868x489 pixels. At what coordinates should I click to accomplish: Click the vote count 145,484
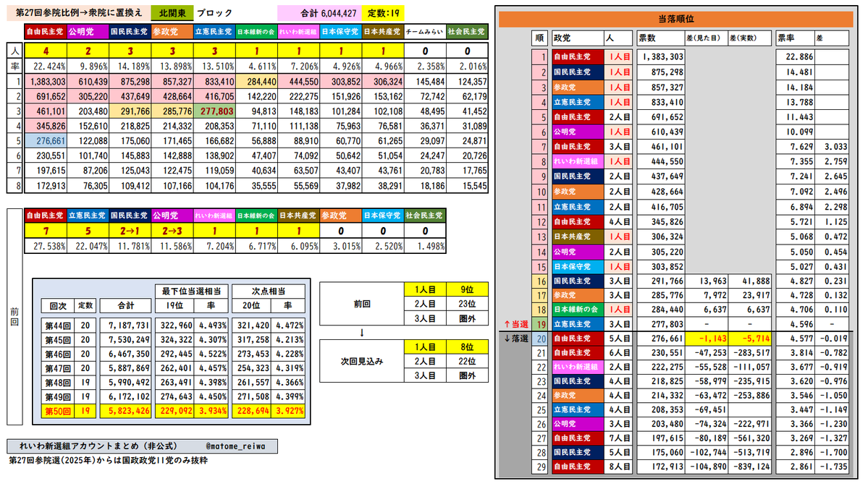pos(425,81)
